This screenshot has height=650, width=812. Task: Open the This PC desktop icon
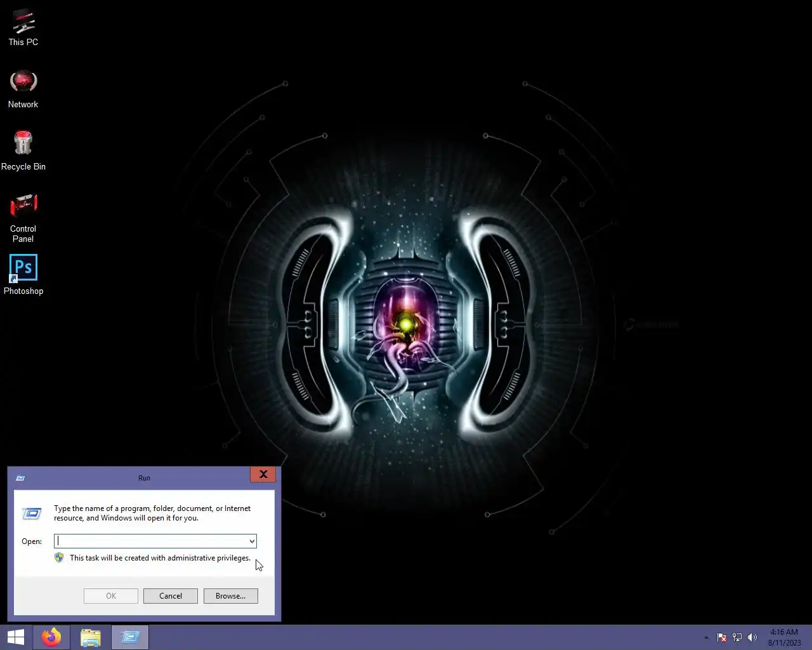[23, 28]
